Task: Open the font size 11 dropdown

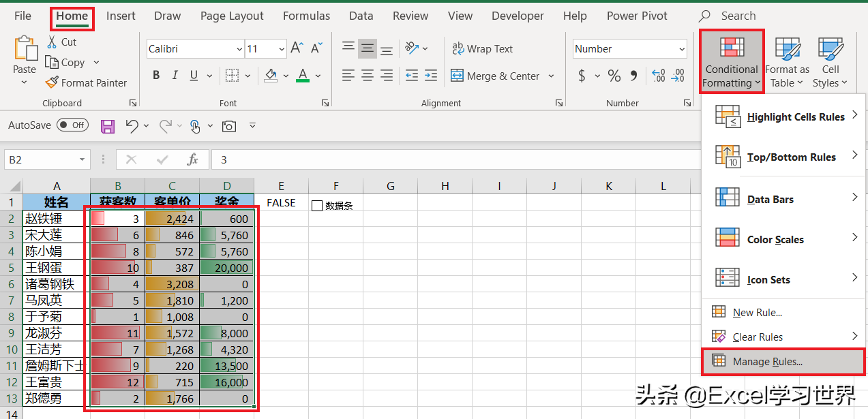Action: [282, 49]
